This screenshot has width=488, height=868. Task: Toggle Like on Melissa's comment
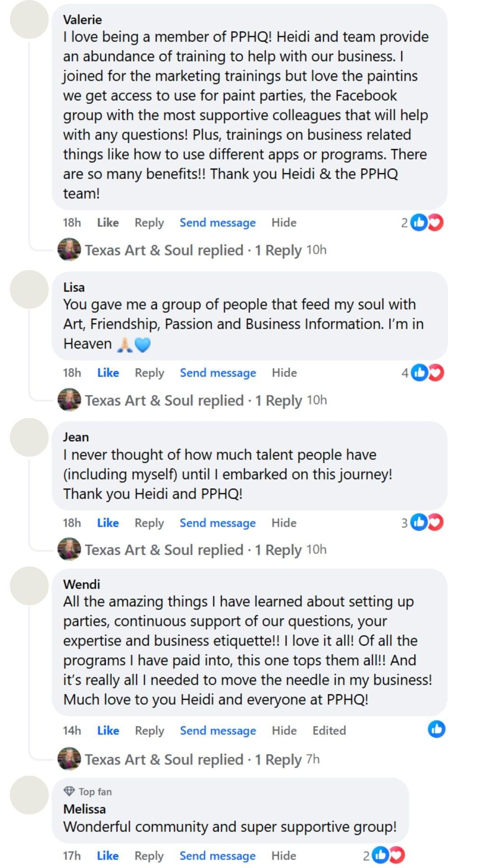[x=108, y=855]
